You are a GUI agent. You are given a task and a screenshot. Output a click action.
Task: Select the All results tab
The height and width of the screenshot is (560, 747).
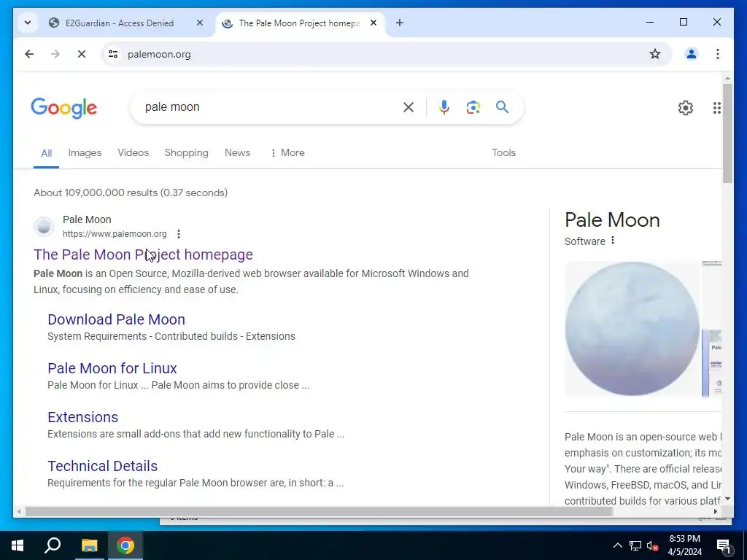pos(46,153)
